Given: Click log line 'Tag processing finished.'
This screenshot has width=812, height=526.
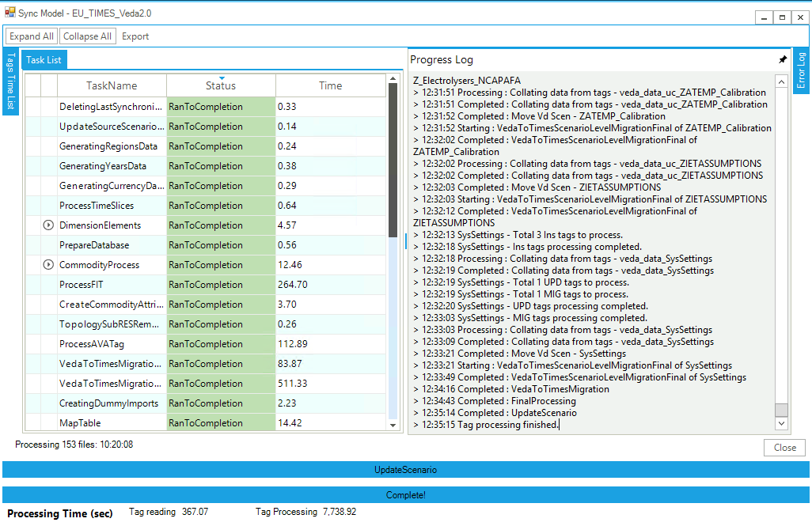Looking at the screenshot, I should click(486, 425).
